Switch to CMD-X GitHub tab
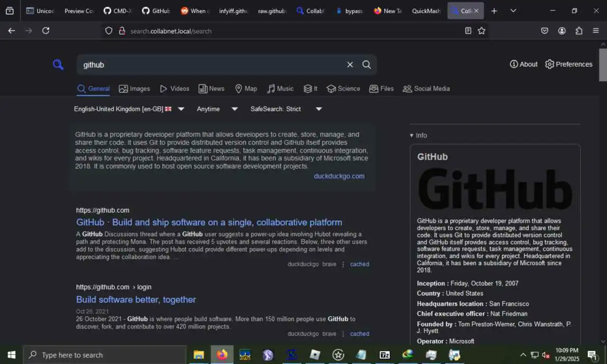 (x=117, y=11)
